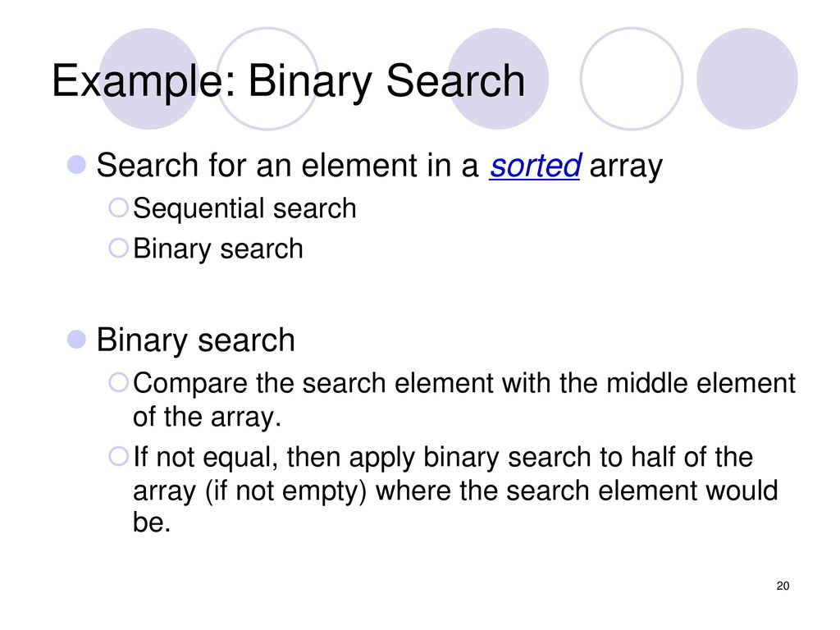The width and height of the screenshot is (840, 630).
Task: Click the 'Example: Binary Search' slide title
Action: coord(288,81)
